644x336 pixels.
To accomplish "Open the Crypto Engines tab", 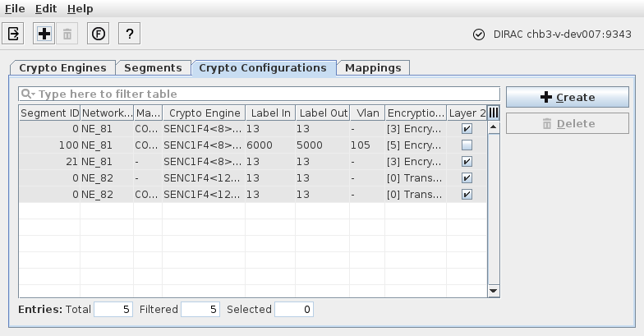I will tap(62, 68).
